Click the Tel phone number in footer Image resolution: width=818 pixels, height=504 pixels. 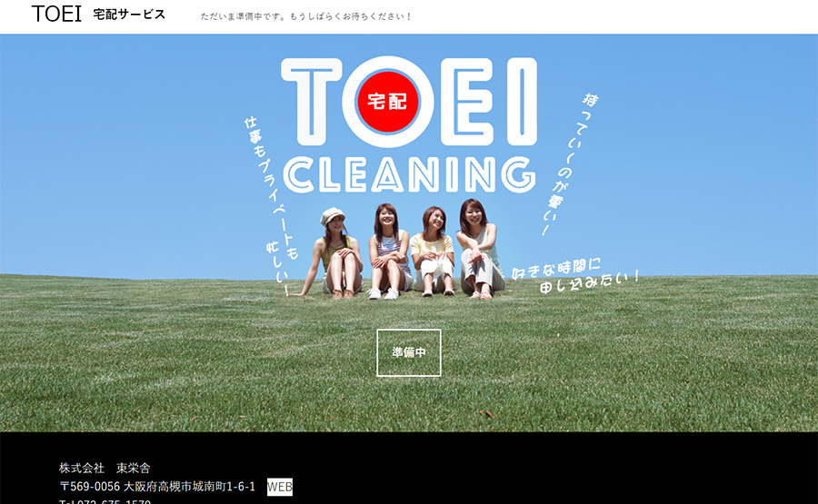pyautogui.click(x=105, y=501)
